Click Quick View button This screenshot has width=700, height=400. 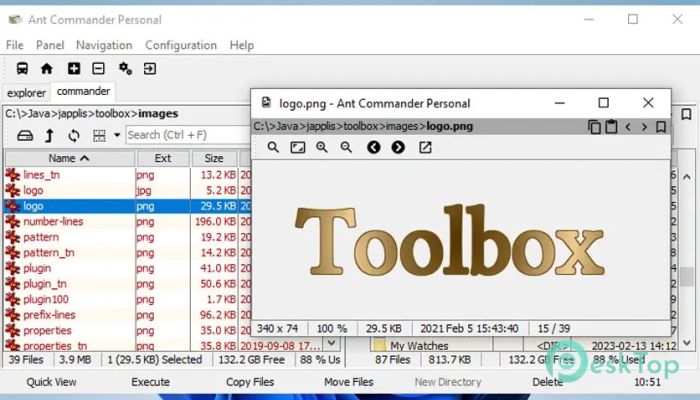51,382
